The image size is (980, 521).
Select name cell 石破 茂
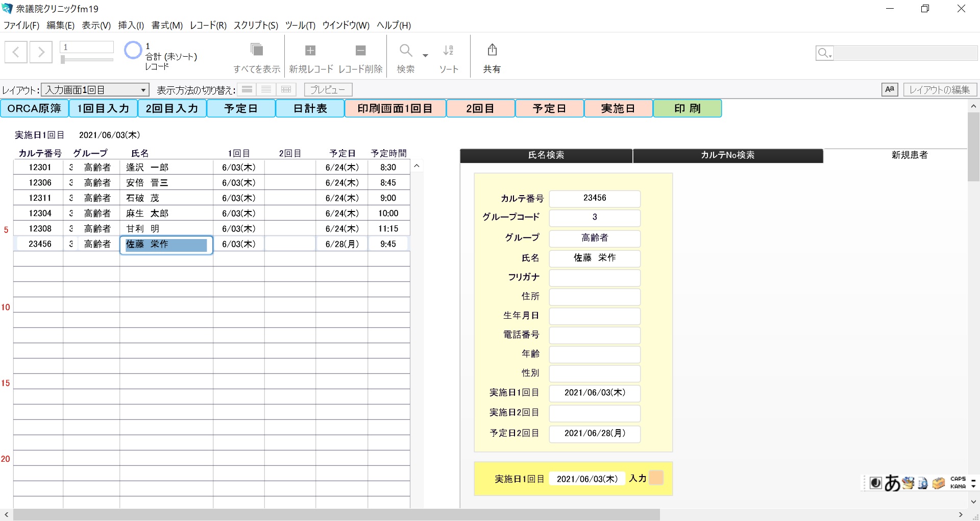[166, 198]
